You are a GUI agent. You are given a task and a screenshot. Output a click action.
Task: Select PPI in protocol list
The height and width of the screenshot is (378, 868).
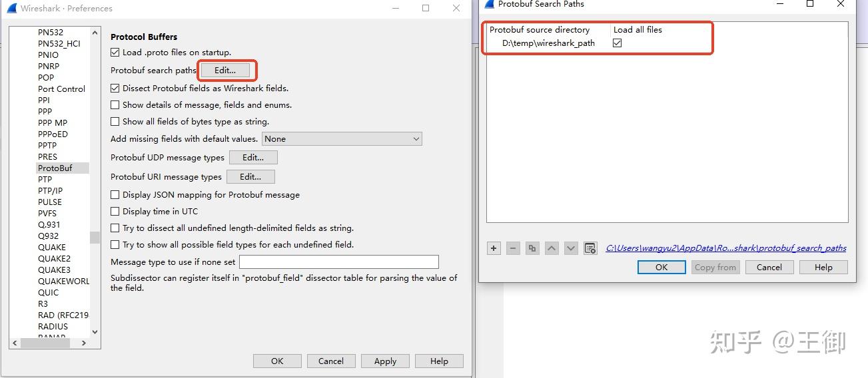(44, 100)
